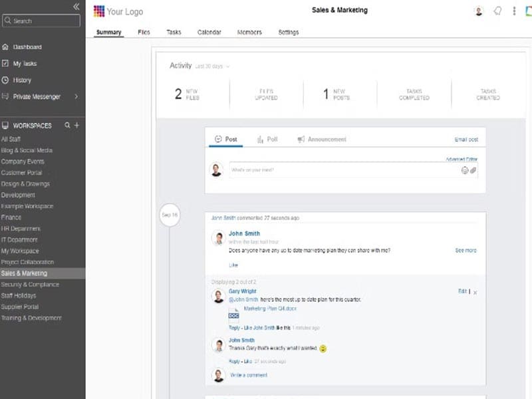Expand the post with See more
This screenshot has height=399, width=532.
pyautogui.click(x=465, y=251)
